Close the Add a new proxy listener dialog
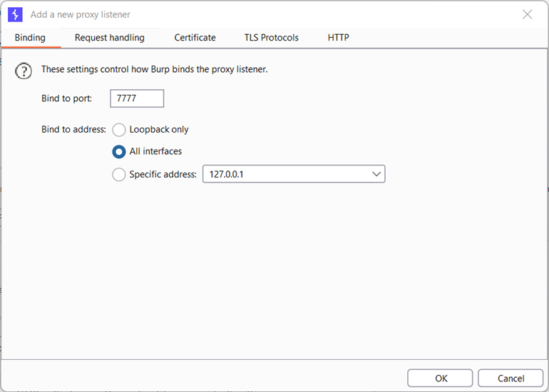 click(528, 14)
